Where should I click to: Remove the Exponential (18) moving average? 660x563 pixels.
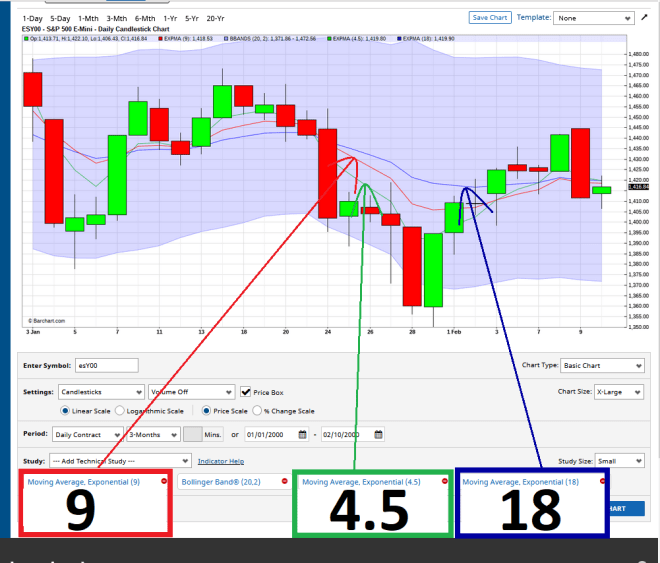tap(602, 481)
